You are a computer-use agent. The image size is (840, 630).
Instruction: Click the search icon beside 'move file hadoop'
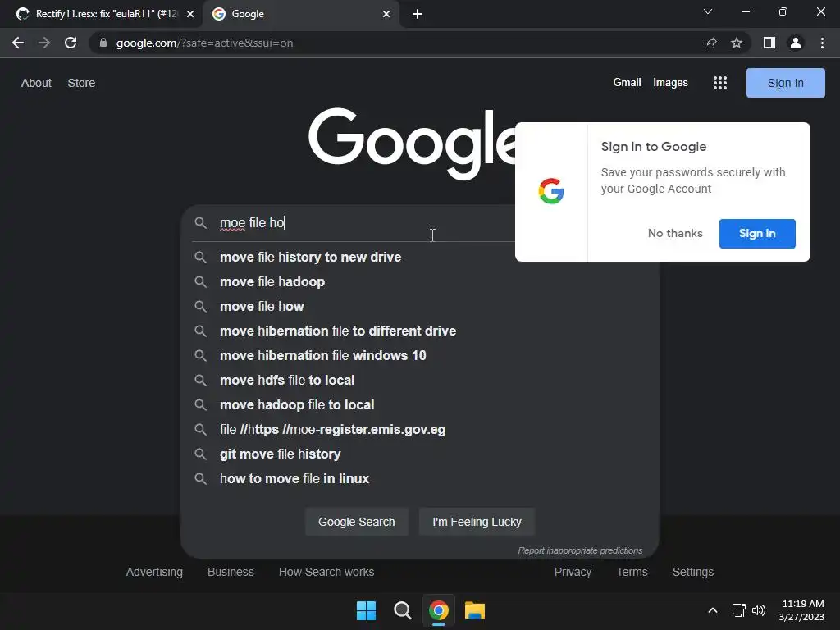pos(200,282)
